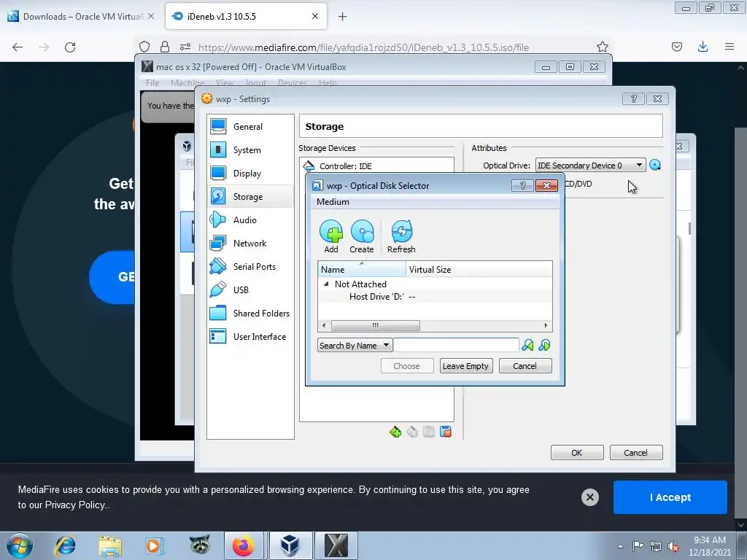
Task: Open Windows Start menu
Action: (20, 545)
